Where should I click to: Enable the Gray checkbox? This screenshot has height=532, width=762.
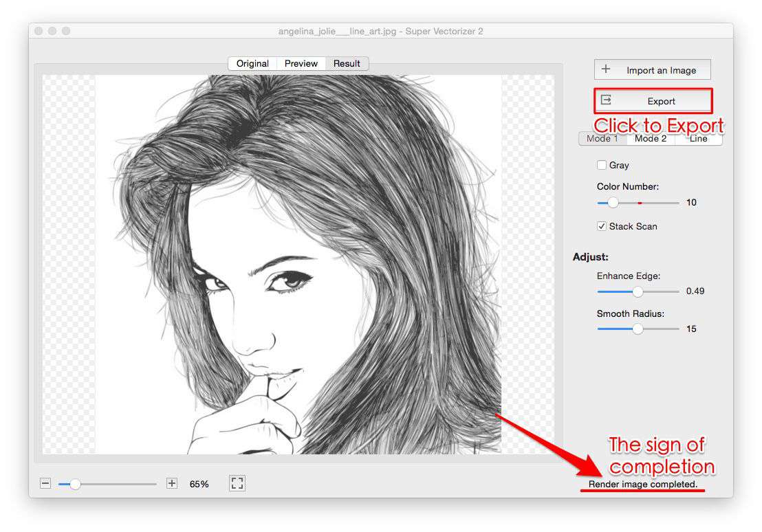602,165
